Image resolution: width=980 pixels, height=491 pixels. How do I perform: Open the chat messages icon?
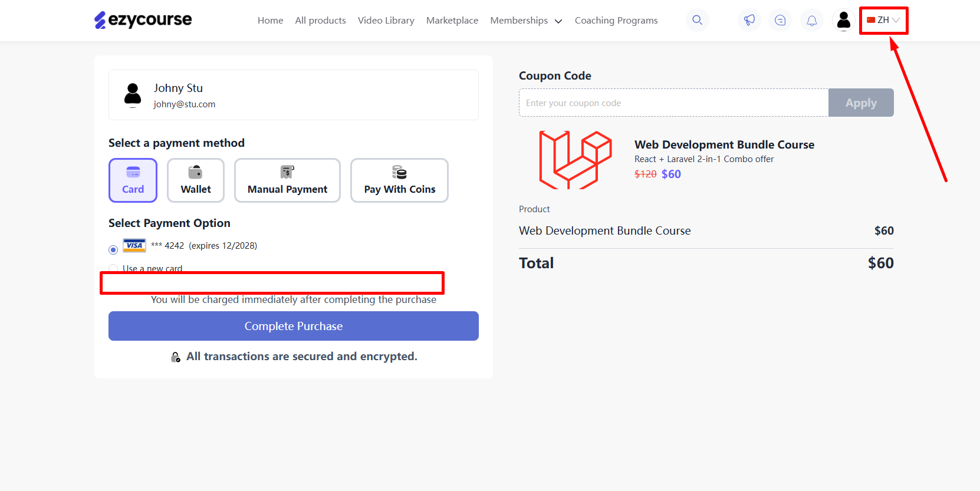click(x=780, y=21)
